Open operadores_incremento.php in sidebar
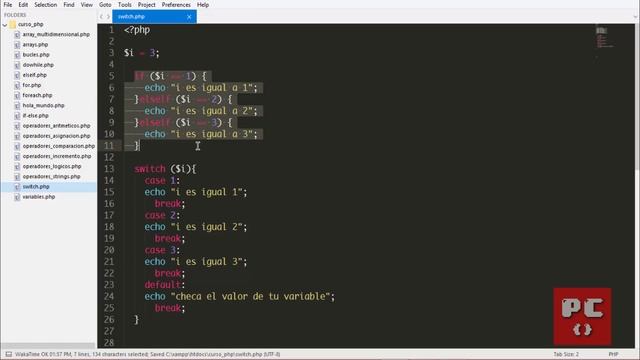640x360 pixels. (x=57, y=156)
